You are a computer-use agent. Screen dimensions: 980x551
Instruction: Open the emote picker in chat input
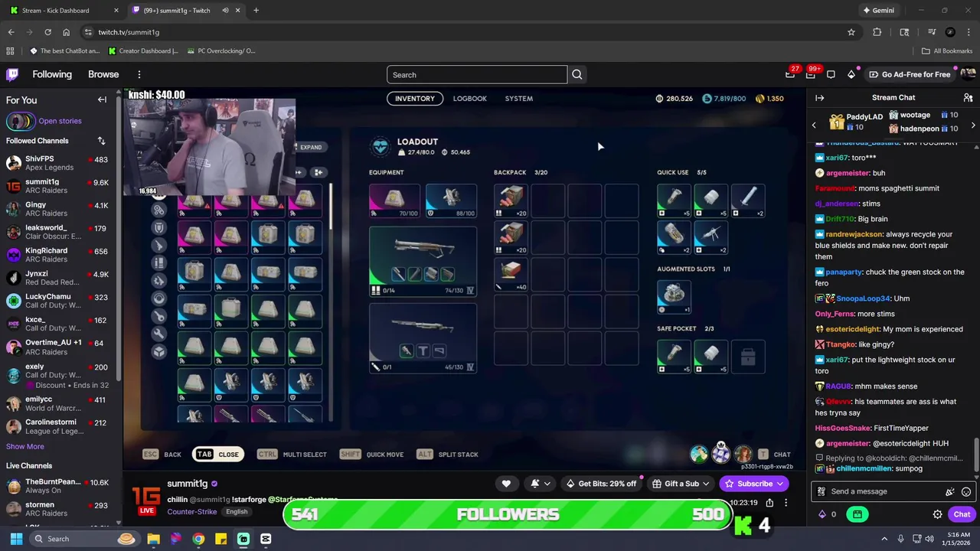click(966, 491)
